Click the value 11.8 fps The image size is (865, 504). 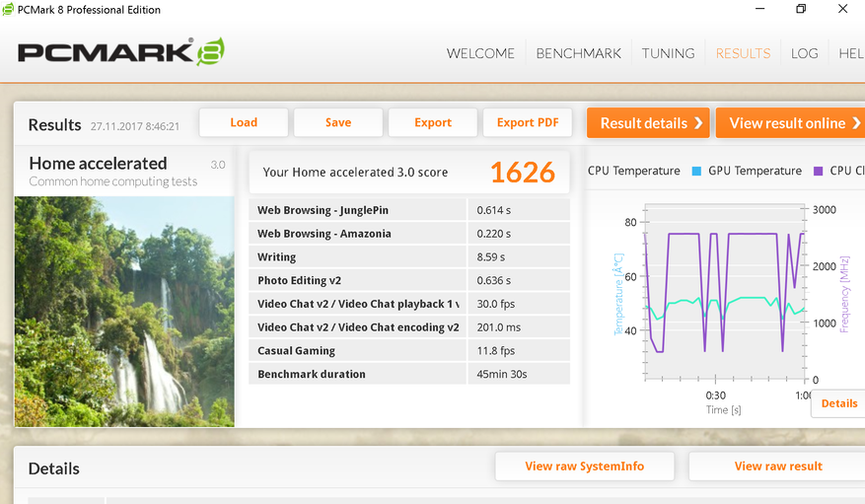[x=496, y=351]
